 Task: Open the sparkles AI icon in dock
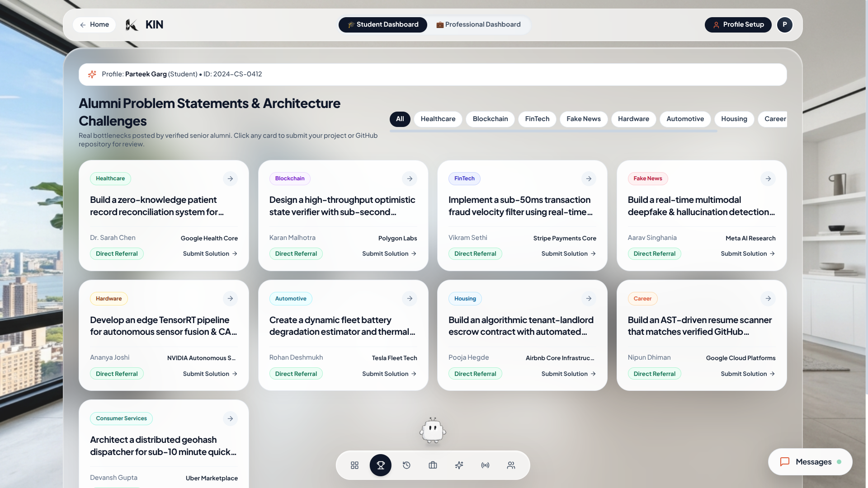tap(459, 465)
